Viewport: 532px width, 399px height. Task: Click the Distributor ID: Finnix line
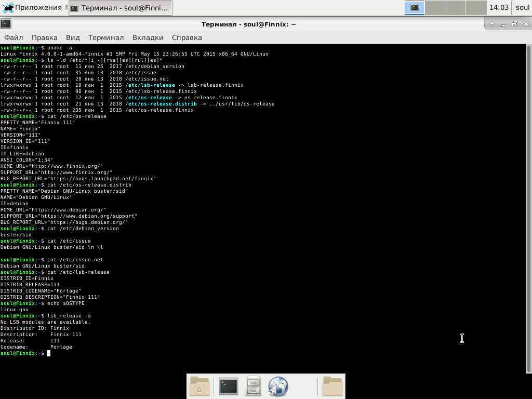pos(35,328)
